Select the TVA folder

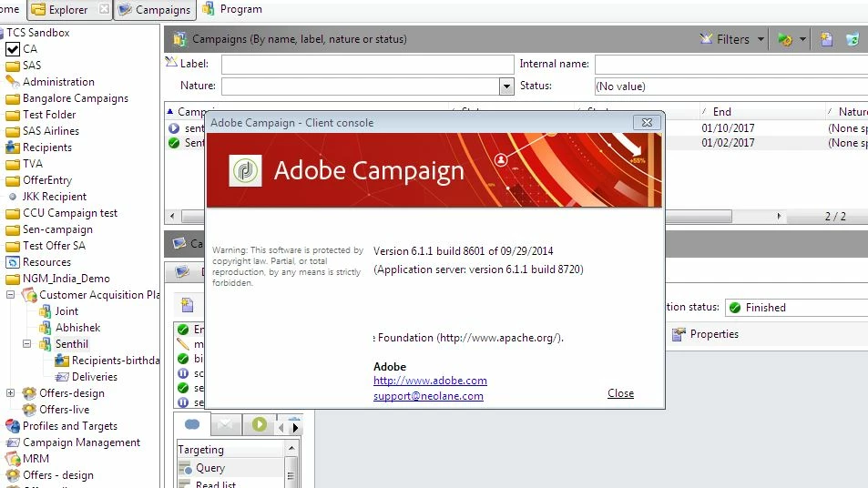[32, 164]
